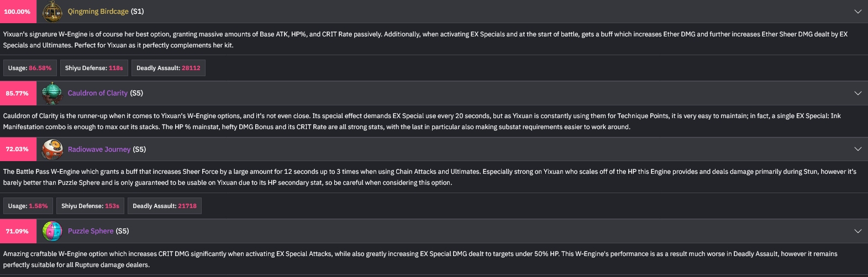This screenshot has width=868, height=277.
Task: Toggle the Radiowave Journey row chevron
Action: pyautogui.click(x=858, y=149)
